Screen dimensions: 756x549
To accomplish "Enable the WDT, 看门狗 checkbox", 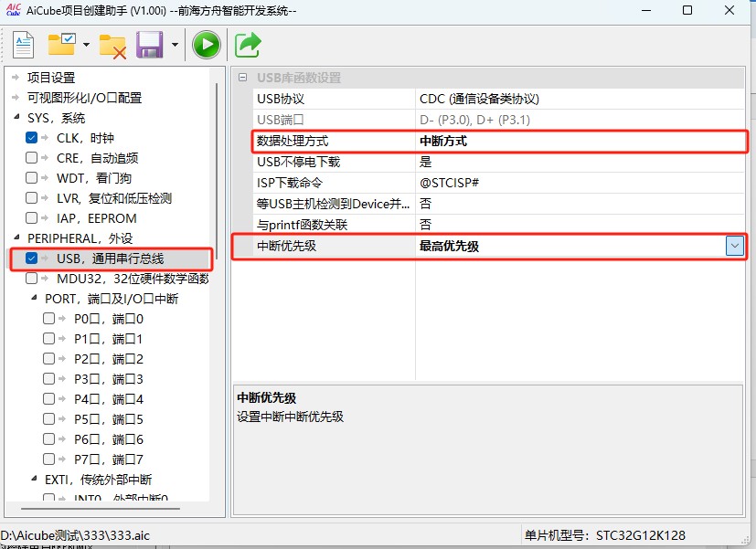I will click(31, 178).
